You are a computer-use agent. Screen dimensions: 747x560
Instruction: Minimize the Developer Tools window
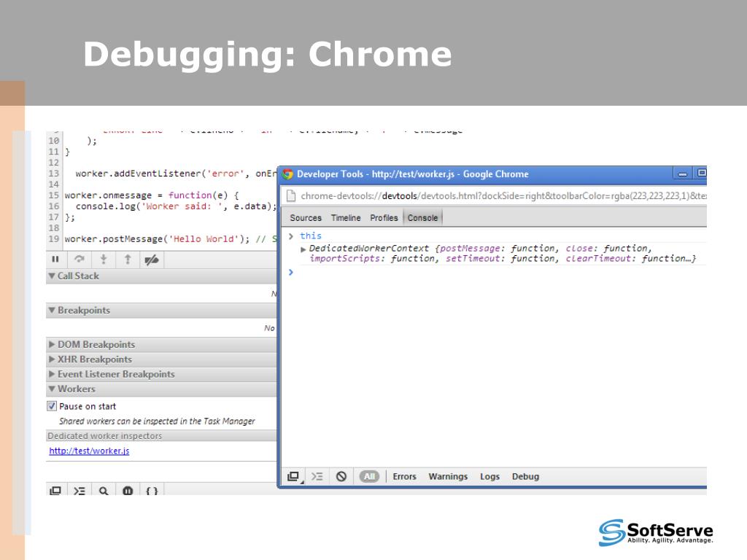[x=682, y=174]
